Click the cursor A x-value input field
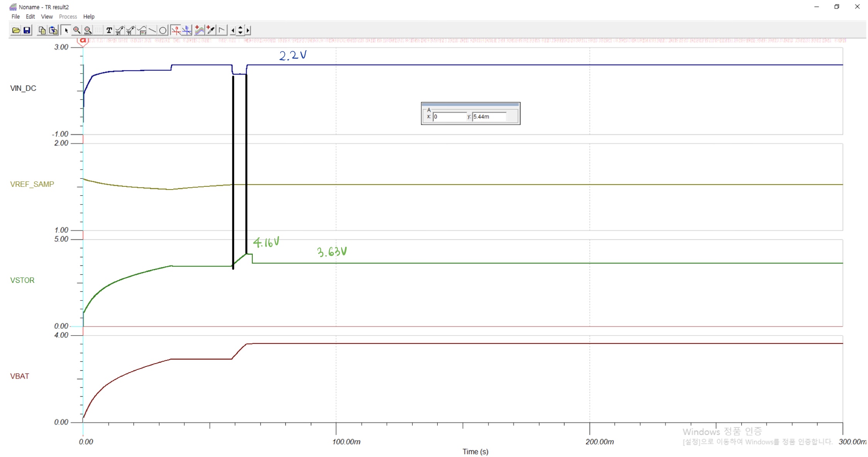The width and height of the screenshot is (868, 457). coord(449,117)
